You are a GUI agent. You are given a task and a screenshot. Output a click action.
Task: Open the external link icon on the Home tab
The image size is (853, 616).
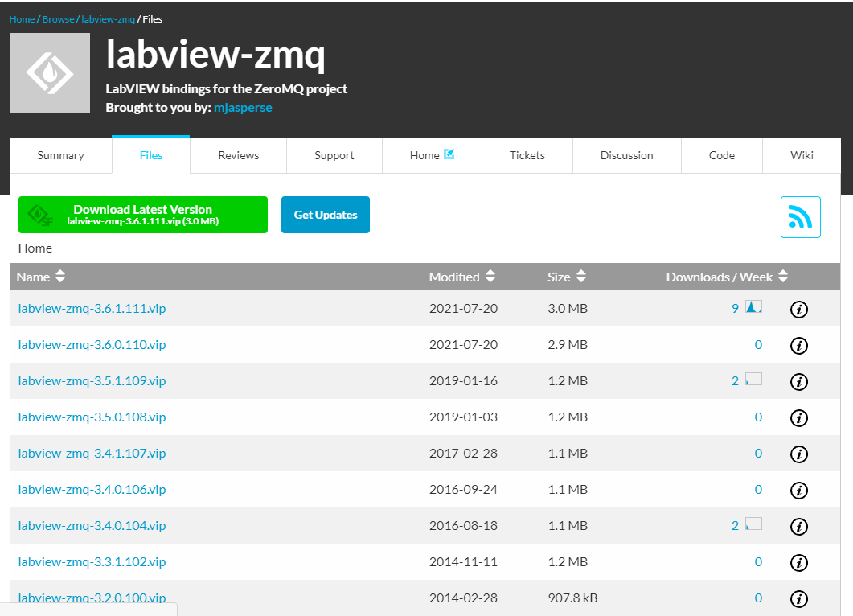(450, 155)
